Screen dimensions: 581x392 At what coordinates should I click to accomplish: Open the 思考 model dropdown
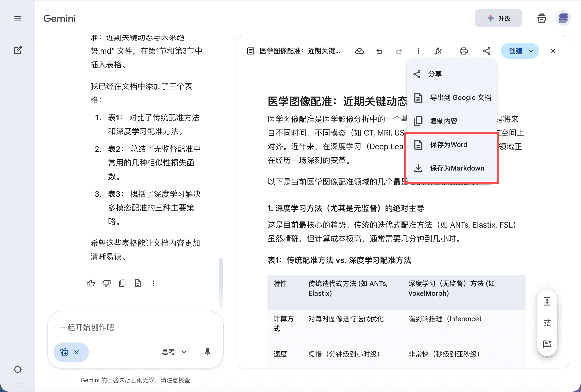click(174, 352)
